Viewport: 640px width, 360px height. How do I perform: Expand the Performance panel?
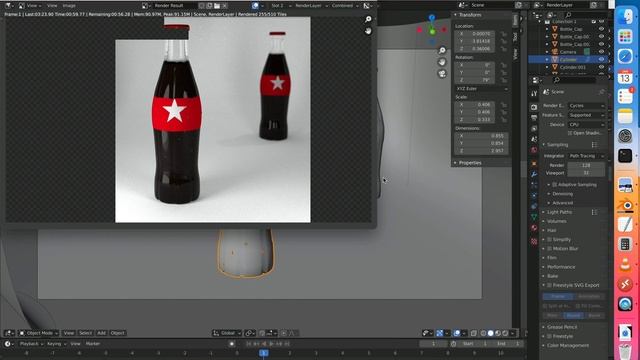pos(561,267)
